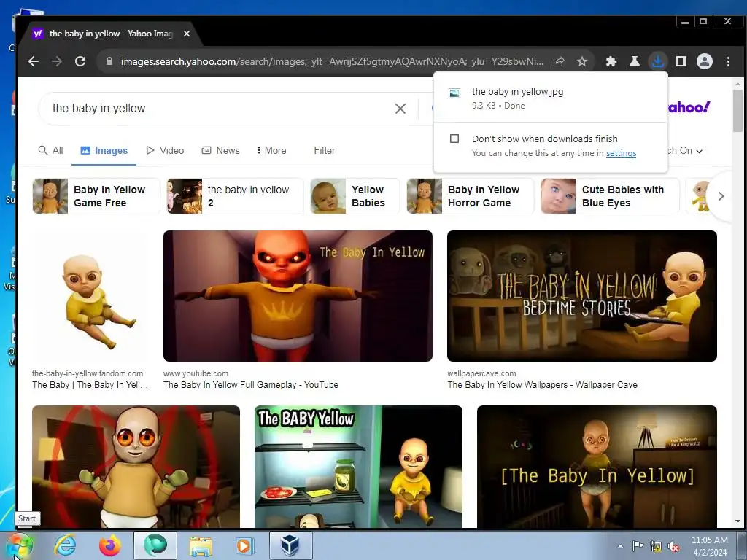Select Yellow Babies suggestion chip
This screenshot has height=560, width=747.
coord(355,196)
